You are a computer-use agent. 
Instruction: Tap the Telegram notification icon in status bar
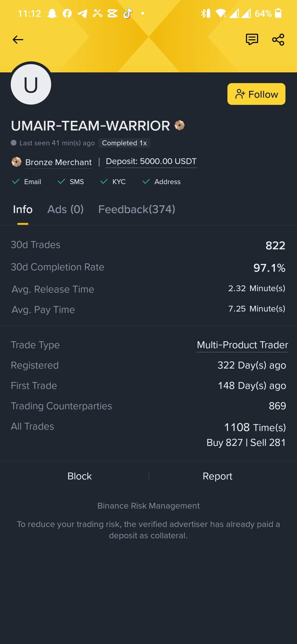(x=82, y=13)
